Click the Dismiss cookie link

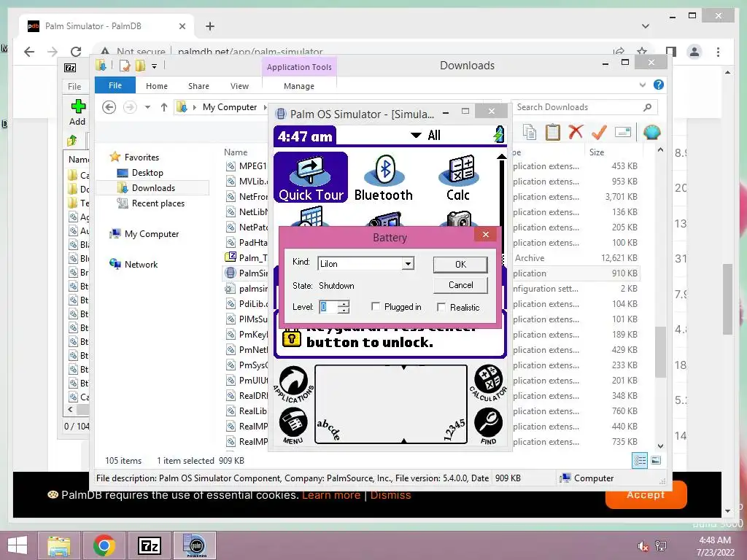pyautogui.click(x=391, y=495)
